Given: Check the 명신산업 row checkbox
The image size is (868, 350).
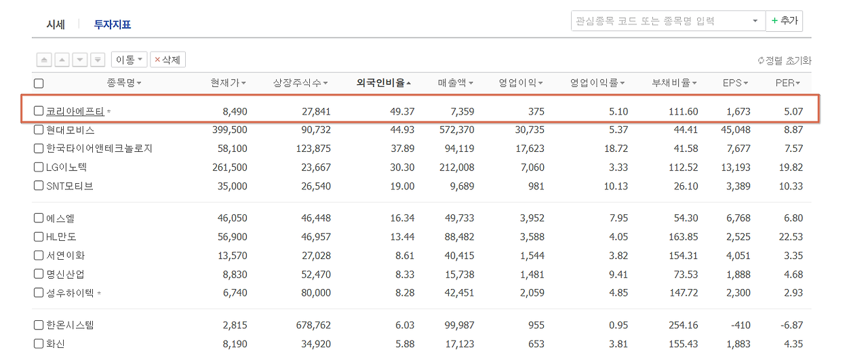Looking at the screenshot, I should pyautogui.click(x=39, y=275).
